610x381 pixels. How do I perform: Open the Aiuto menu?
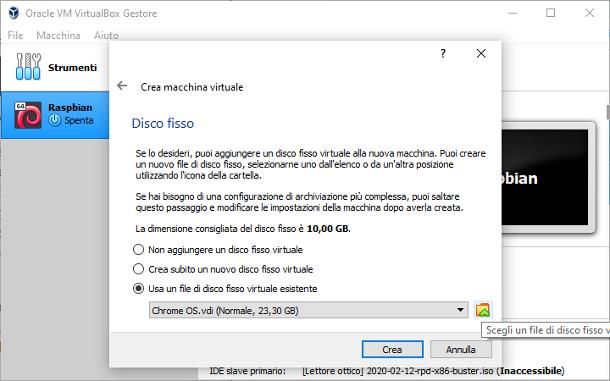(106, 35)
